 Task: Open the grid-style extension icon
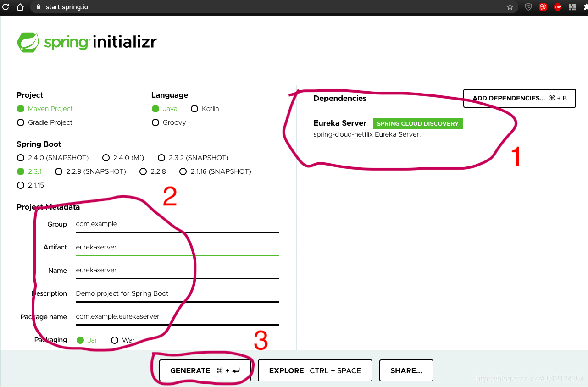coord(572,7)
